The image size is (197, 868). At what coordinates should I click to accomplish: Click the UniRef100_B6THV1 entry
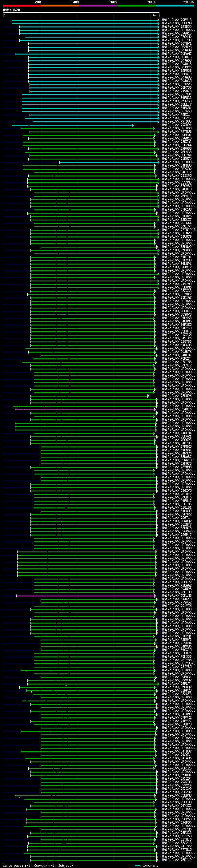coord(177,43)
